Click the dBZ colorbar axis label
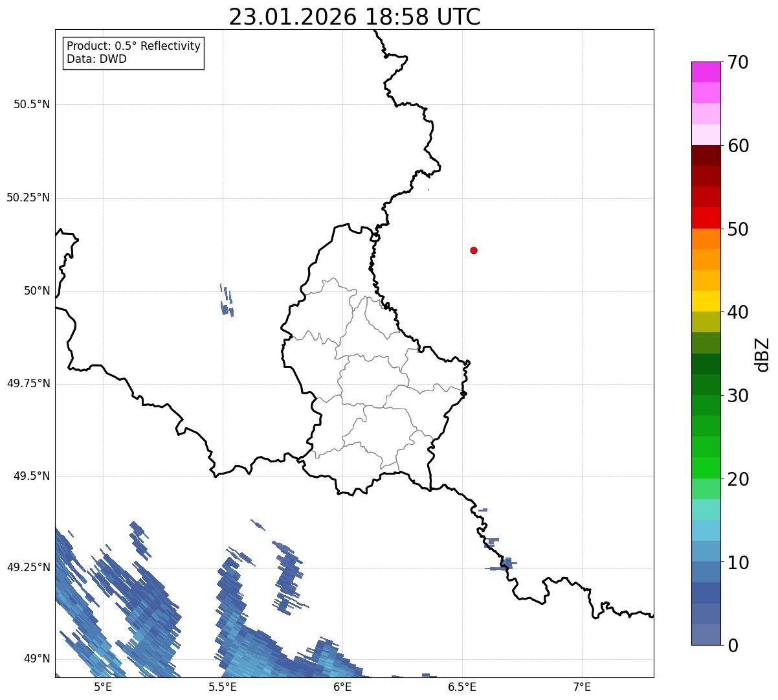This screenshot has width=778, height=700. tap(762, 354)
